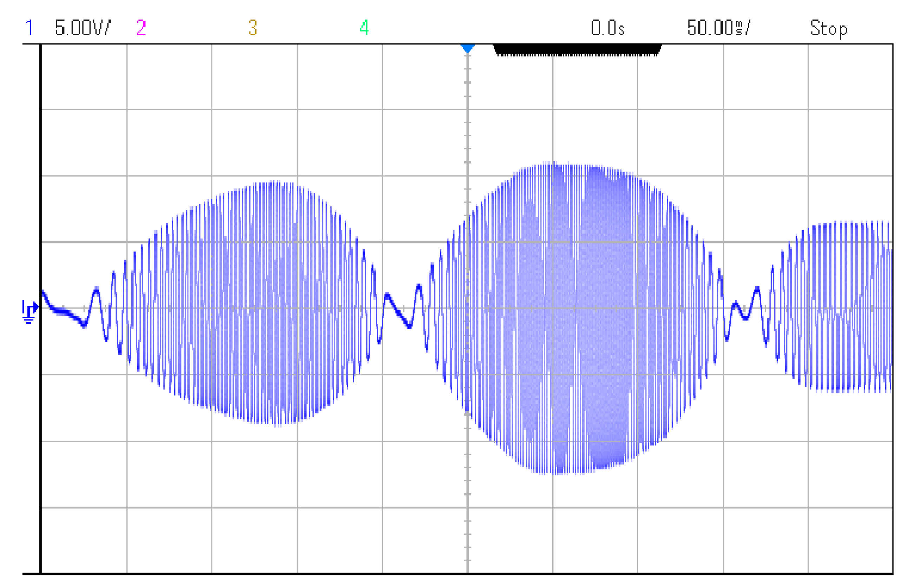Click the channel 1 ground reference marker

tap(30, 312)
